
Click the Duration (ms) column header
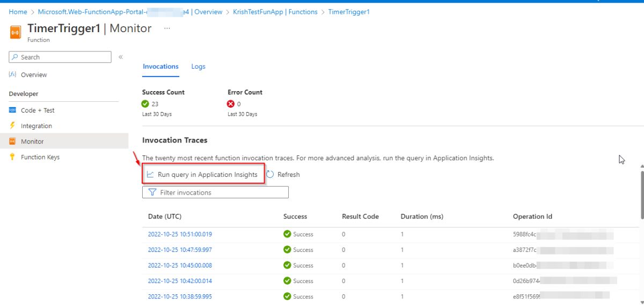[x=422, y=217]
